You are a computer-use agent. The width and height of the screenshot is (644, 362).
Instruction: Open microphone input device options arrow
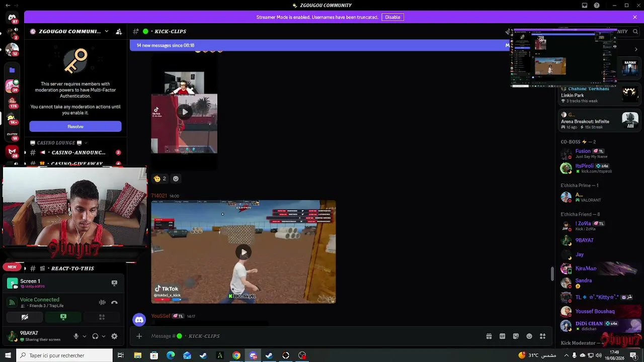[84, 336]
